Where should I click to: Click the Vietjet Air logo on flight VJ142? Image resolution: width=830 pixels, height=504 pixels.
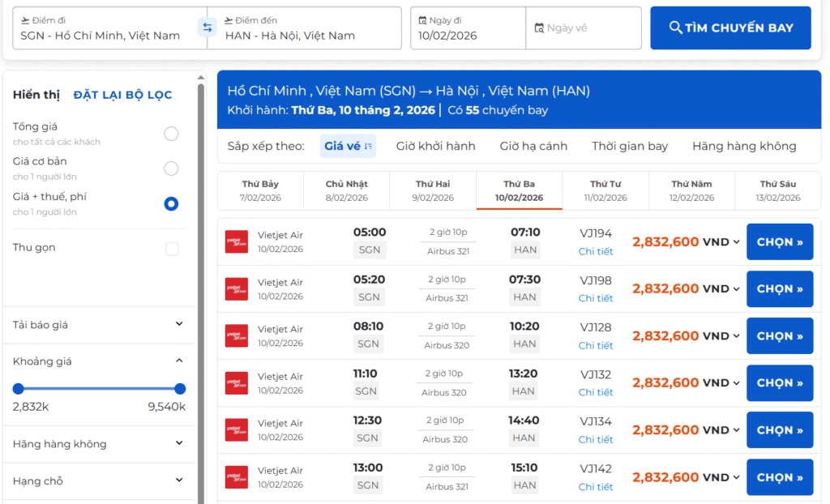236,476
